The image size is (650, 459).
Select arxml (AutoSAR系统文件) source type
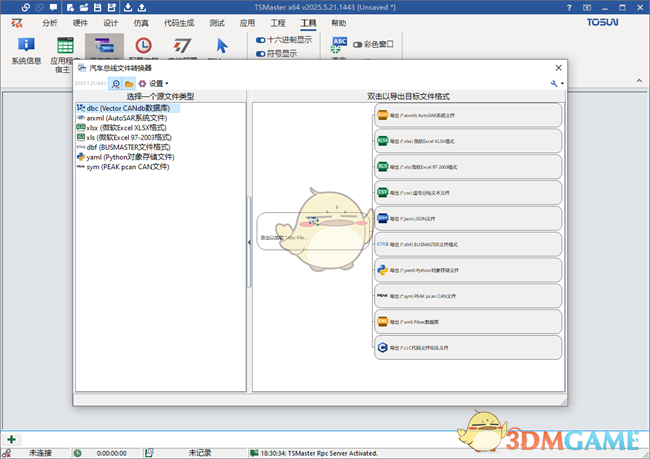tap(122, 118)
